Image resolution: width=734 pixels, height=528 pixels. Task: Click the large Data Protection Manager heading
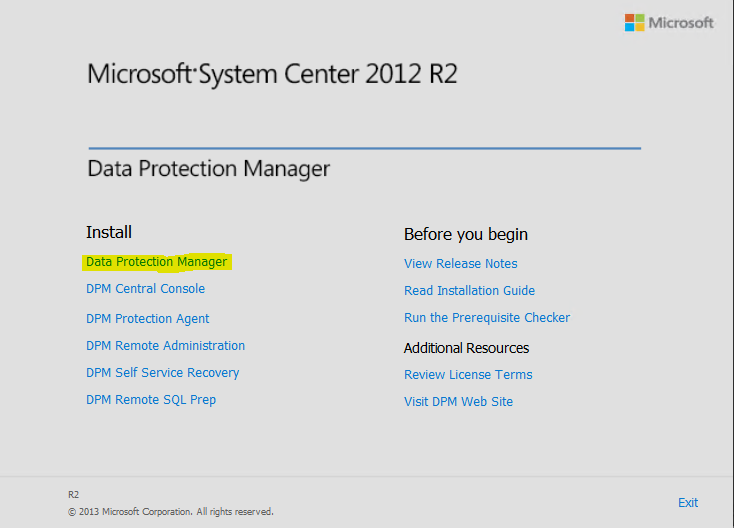[x=209, y=169]
